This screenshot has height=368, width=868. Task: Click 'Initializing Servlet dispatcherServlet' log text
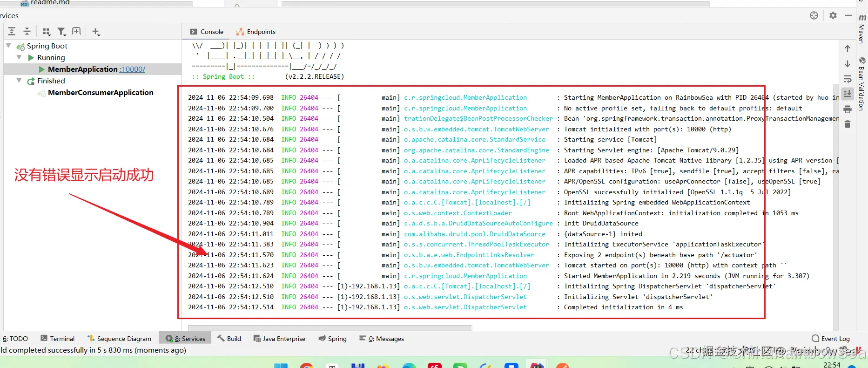point(638,297)
